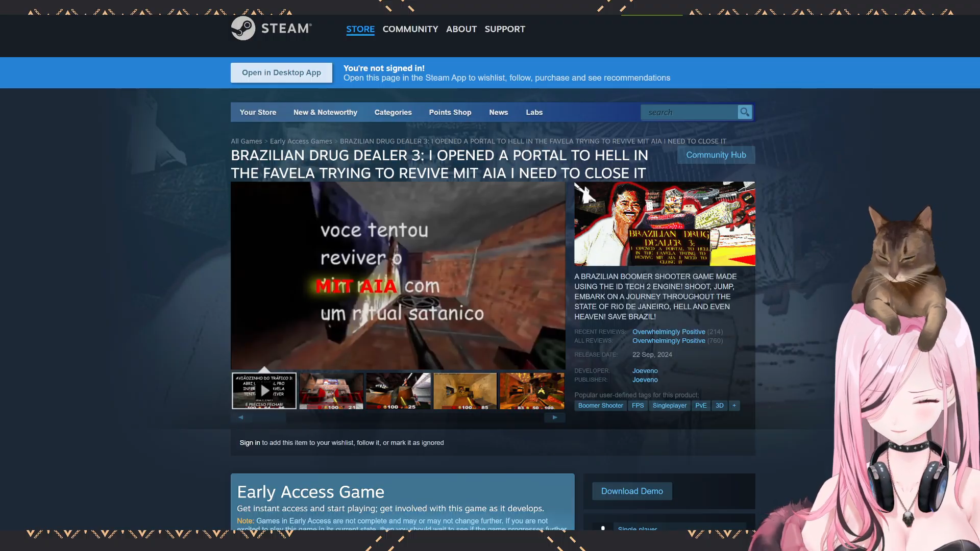The height and width of the screenshot is (551, 980).
Task: Click Open in Desktop App button
Action: [281, 72]
